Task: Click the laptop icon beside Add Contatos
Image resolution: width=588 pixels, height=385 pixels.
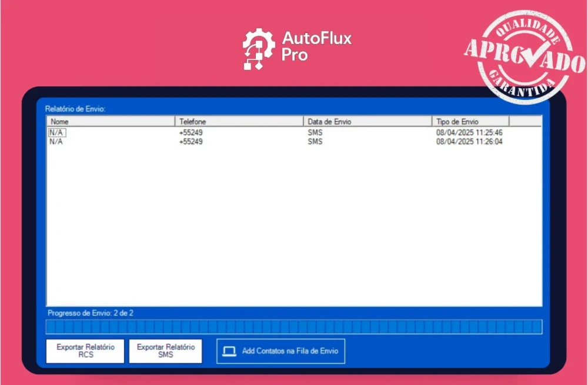Action: pos(229,351)
